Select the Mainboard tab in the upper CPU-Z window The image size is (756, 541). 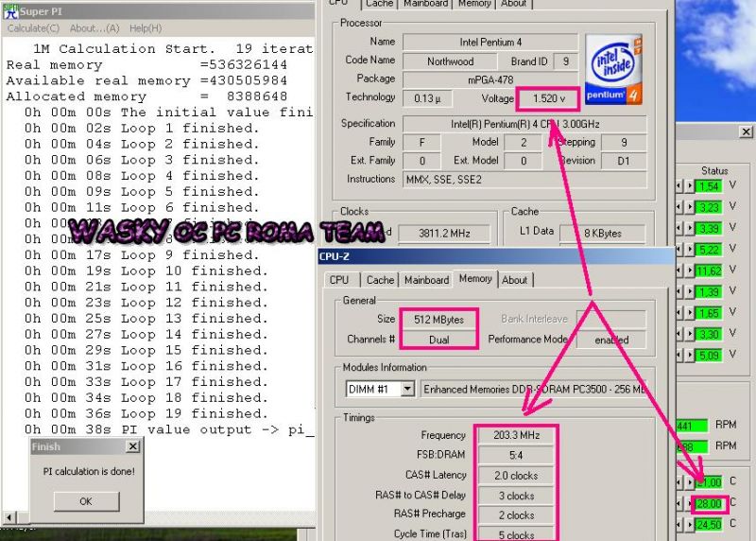[x=426, y=4]
